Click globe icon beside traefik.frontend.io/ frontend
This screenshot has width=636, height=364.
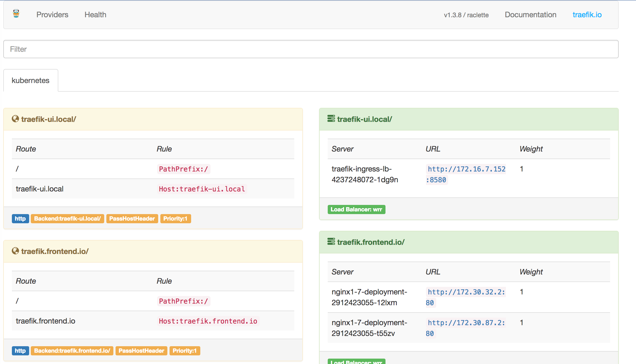[15, 251]
